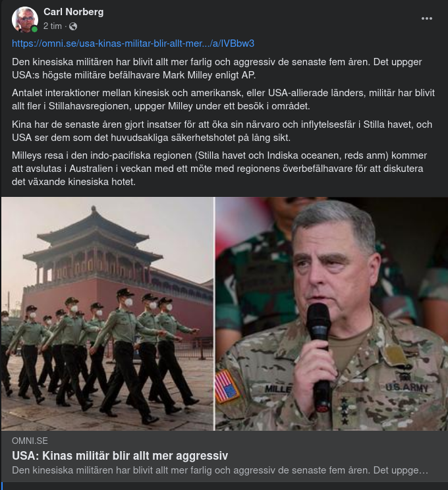Open headline "USA: Kinas militär blir allt mer aggressiv"
448x490 pixels.
coord(120,456)
